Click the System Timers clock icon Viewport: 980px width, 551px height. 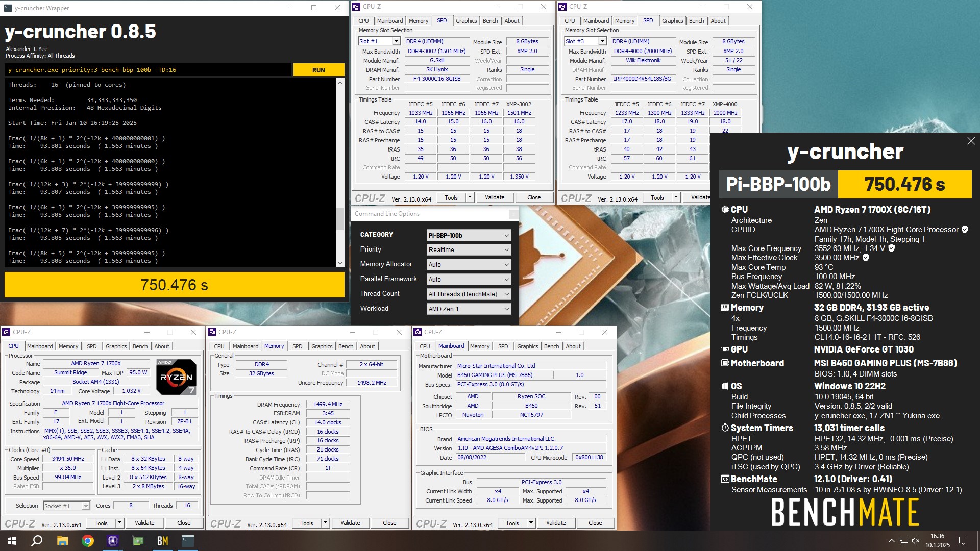click(725, 428)
